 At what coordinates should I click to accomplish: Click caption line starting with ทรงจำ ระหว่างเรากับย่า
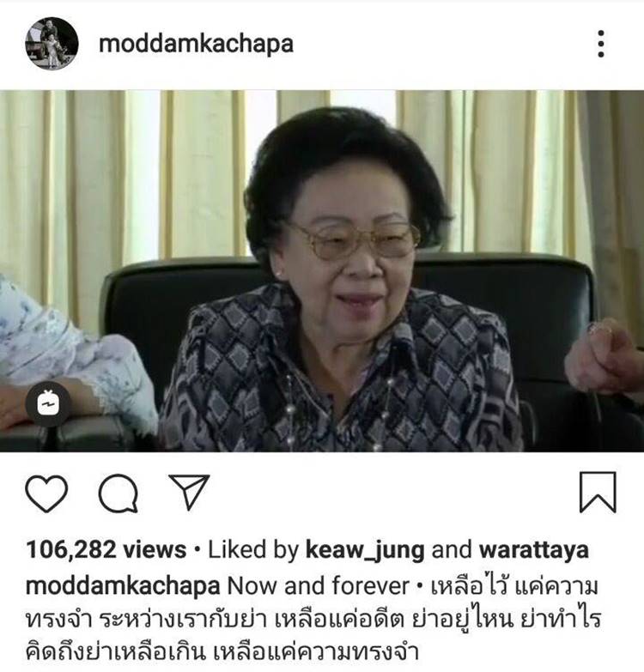[x=313, y=620]
